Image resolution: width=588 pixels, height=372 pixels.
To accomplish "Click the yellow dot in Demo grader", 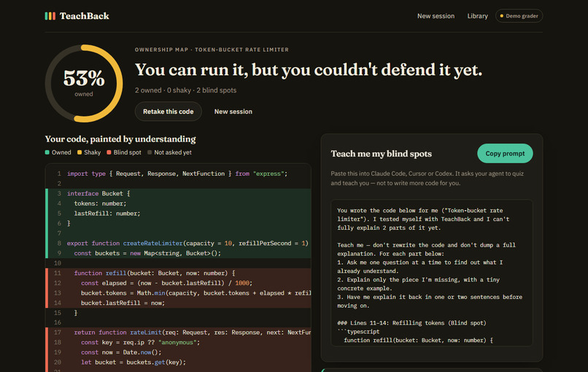I will point(501,16).
